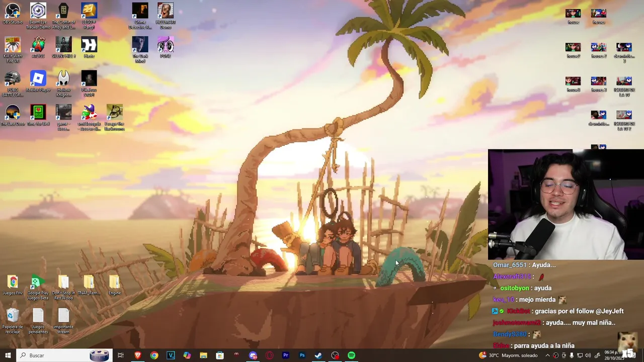The width and height of the screenshot is (644, 362).
Task: Open Kill It With Fire VR shortcut
Action: [13, 50]
